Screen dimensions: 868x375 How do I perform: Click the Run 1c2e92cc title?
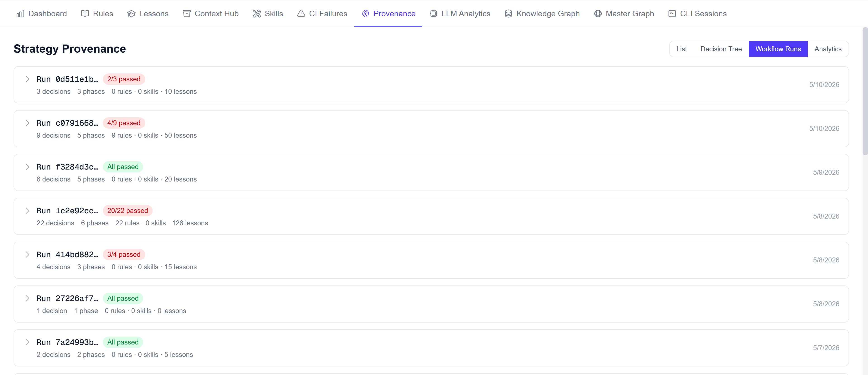tap(67, 211)
